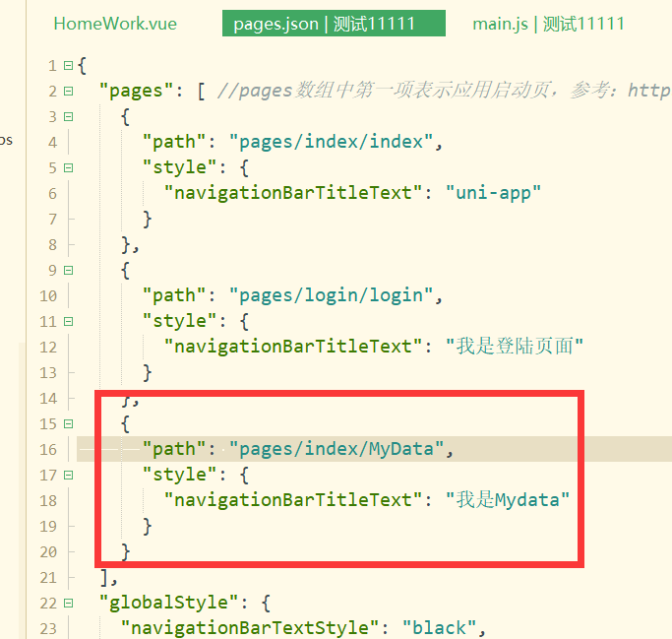Collapse the "globalStyle" block on line 22

click(x=68, y=603)
